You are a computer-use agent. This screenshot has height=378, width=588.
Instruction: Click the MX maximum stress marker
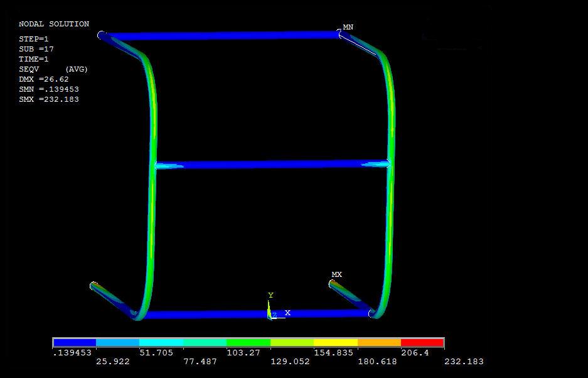[x=337, y=275]
